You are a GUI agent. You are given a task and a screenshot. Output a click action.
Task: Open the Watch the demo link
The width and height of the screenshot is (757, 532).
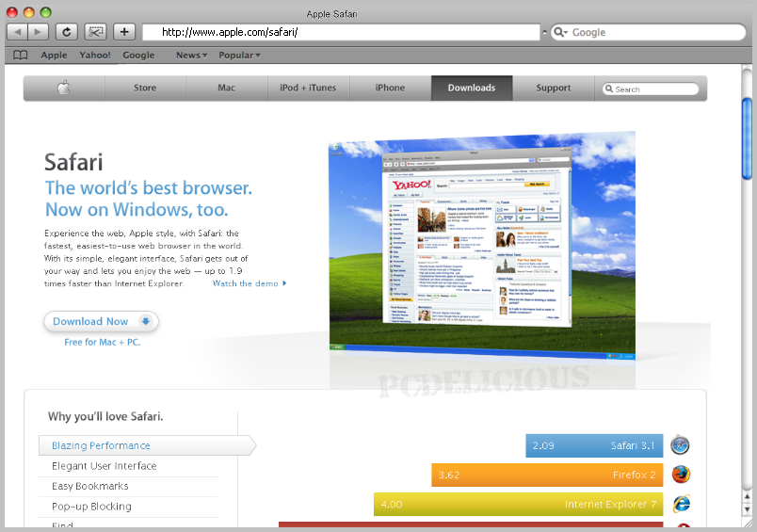coord(249,283)
